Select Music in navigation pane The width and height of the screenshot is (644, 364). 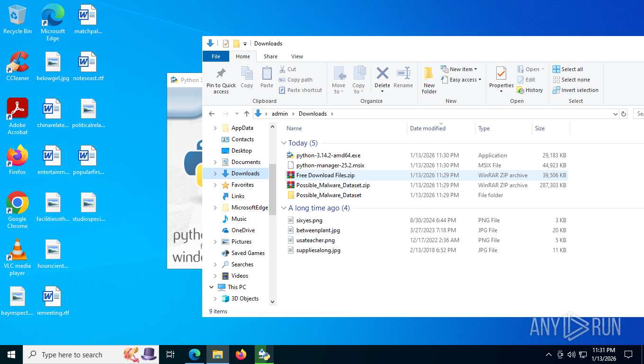tap(239, 219)
